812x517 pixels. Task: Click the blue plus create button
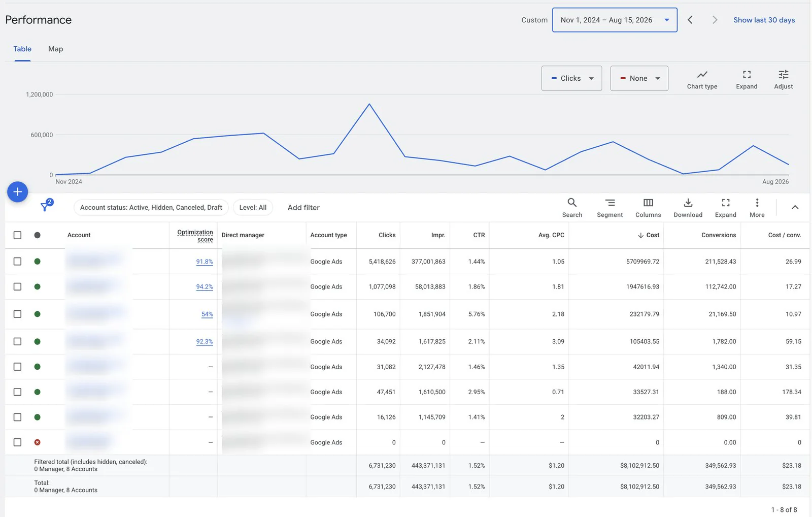(17, 192)
